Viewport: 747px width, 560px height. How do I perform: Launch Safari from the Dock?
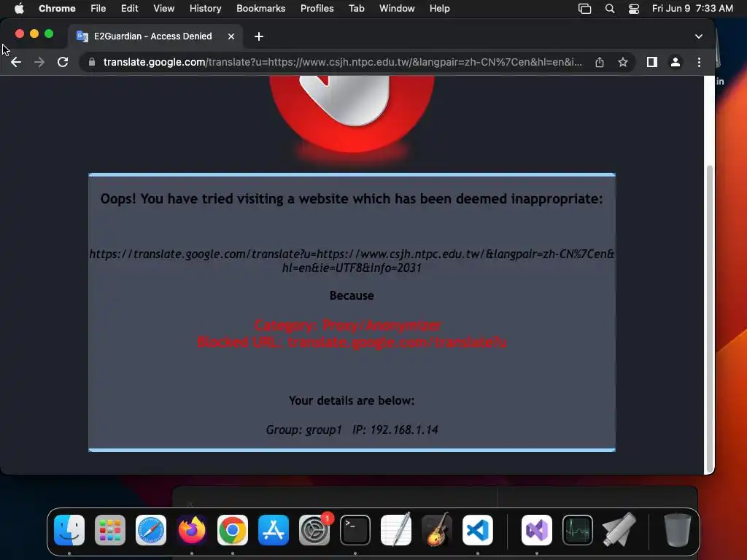[x=151, y=530]
